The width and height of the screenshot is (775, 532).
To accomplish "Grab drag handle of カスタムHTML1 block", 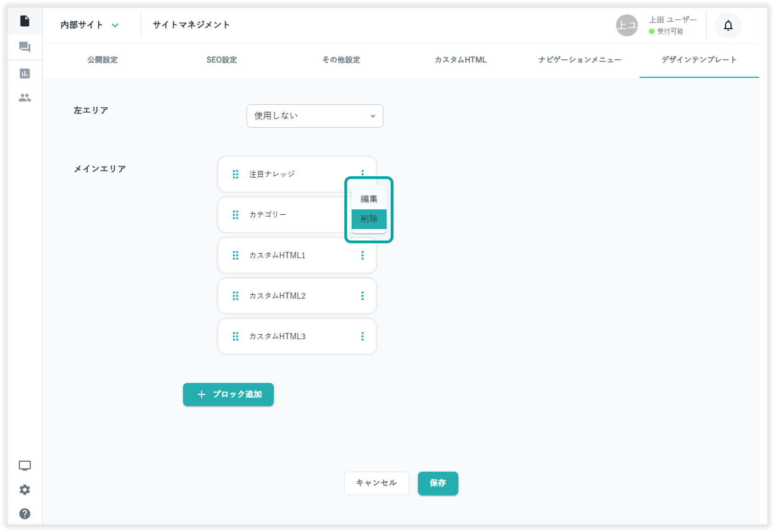I will point(236,255).
